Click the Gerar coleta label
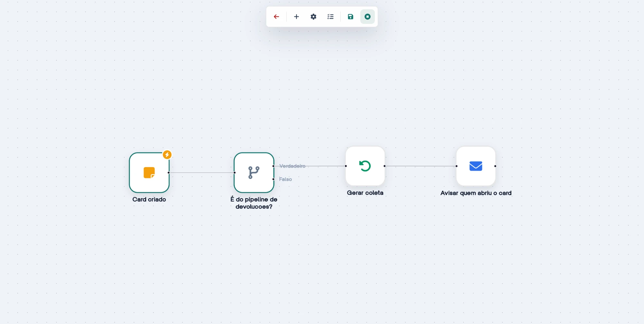The height and width of the screenshot is (324, 644). click(365, 193)
